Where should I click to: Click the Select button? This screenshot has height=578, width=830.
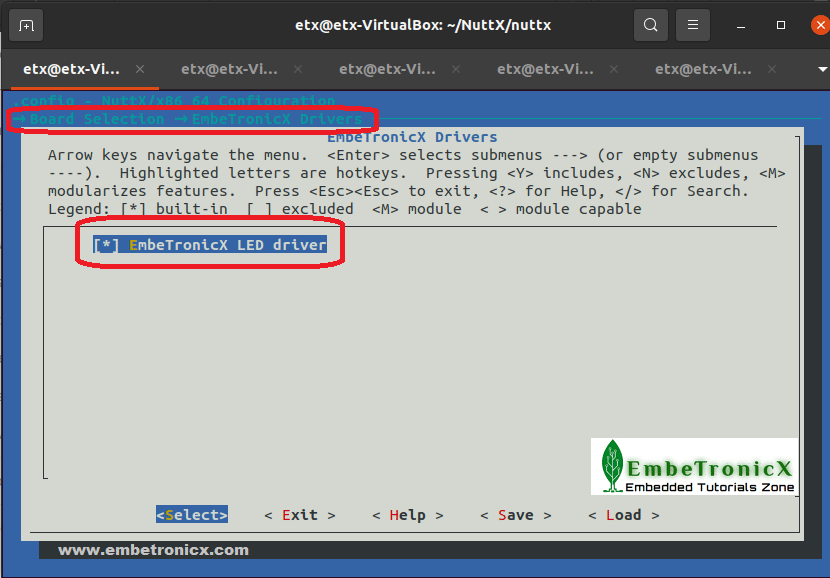pyautogui.click(x=192, y=514)
